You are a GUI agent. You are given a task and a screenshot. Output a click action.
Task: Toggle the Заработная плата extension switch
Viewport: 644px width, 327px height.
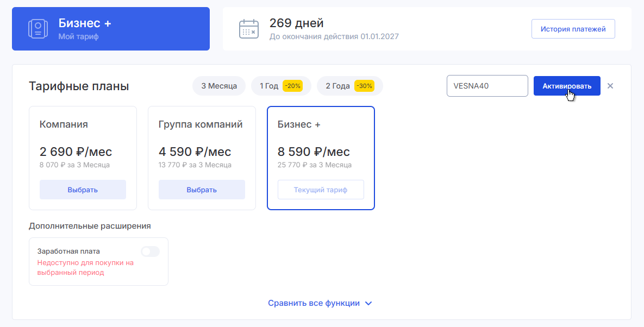click(x=150, y=251)
